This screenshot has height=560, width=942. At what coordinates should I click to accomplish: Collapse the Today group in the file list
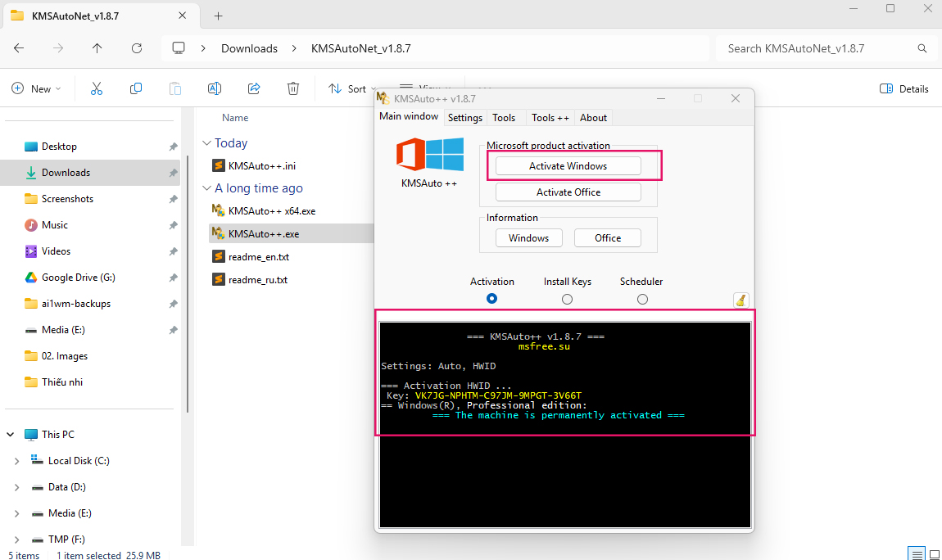207,142
